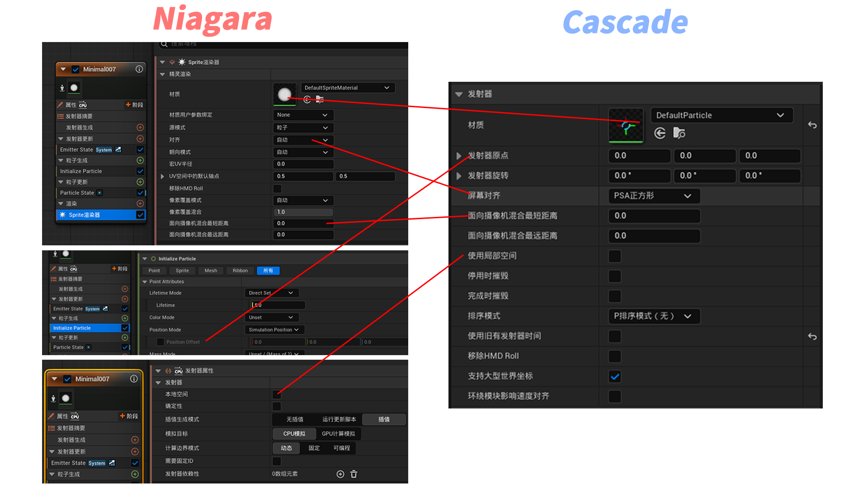This screenshot has width=868, height=488.
Task: Switch to the Ribbon tab in Initialize Particle
Action: click(240, 271)
